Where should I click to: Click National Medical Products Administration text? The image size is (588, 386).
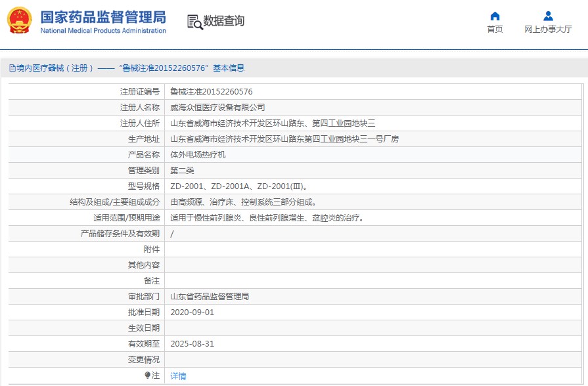point(103,31)
